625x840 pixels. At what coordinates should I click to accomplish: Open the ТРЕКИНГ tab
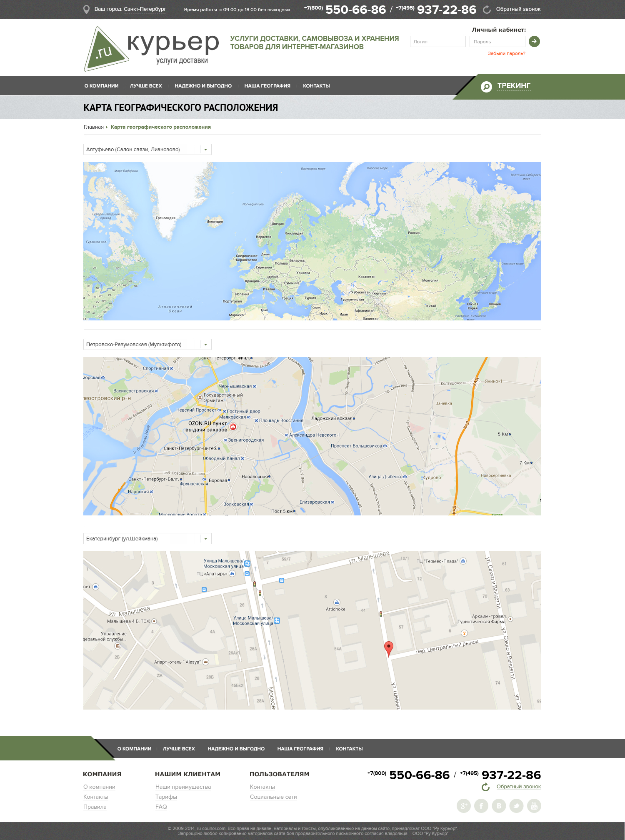514,86
